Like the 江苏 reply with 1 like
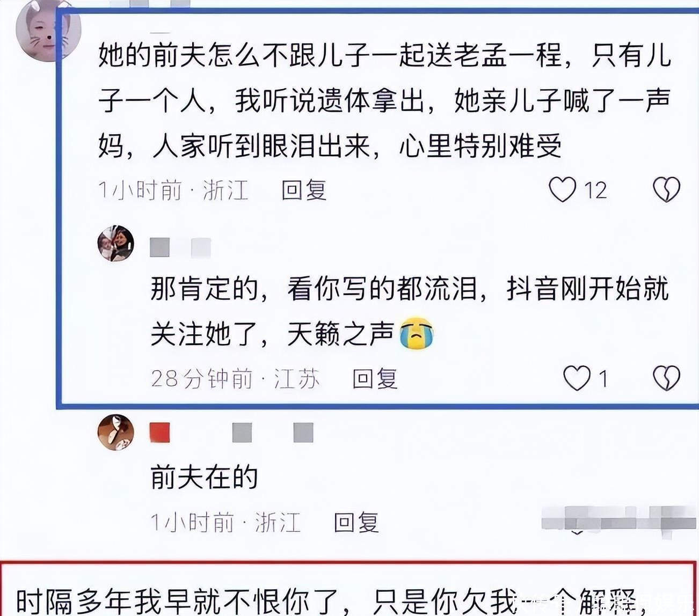Screen dimensions: 699x616 click(x=577, y=378)
